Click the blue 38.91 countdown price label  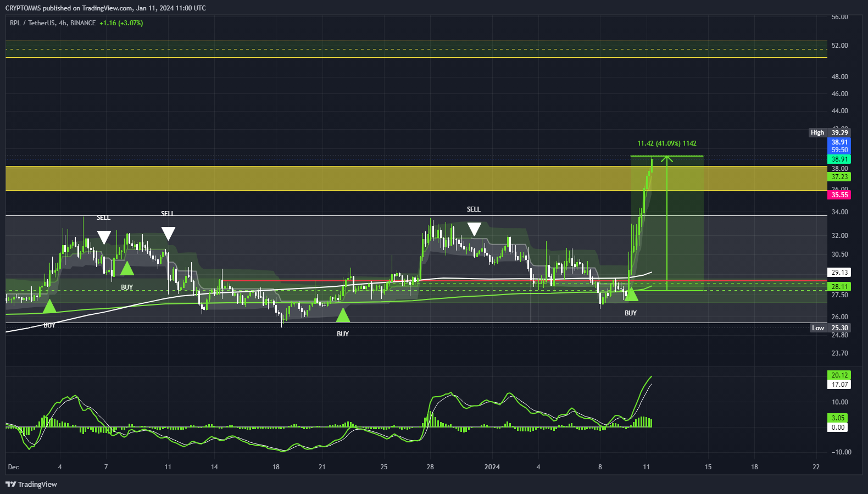click(839, 146)
